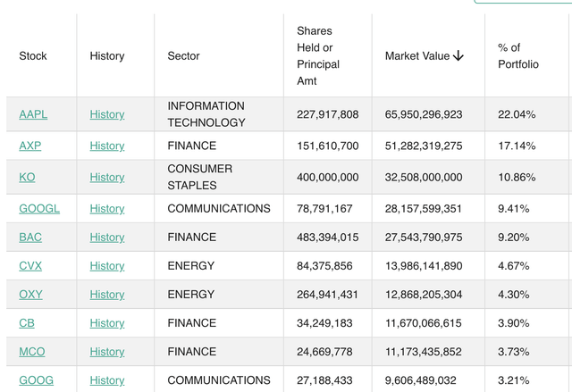Select the FINANCE sector in the BAC row
The height and width of the screenshot is (392, 572).
pos(192,238)
